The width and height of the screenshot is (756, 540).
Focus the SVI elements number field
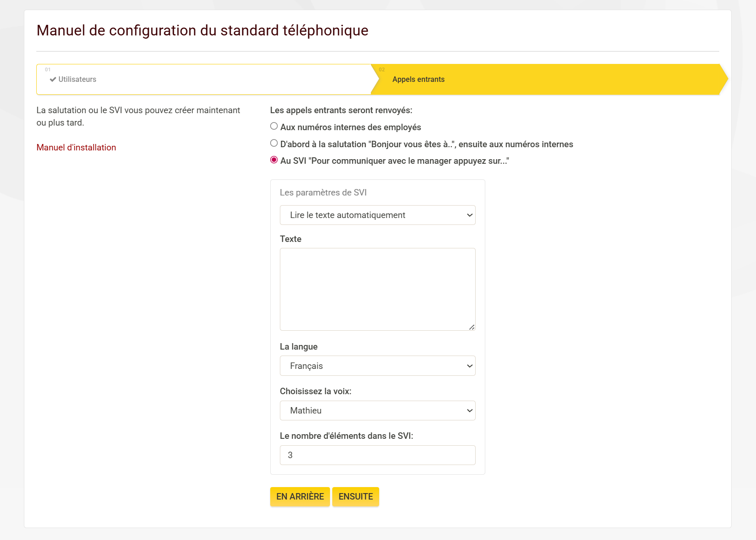click(x=377, y=455)
